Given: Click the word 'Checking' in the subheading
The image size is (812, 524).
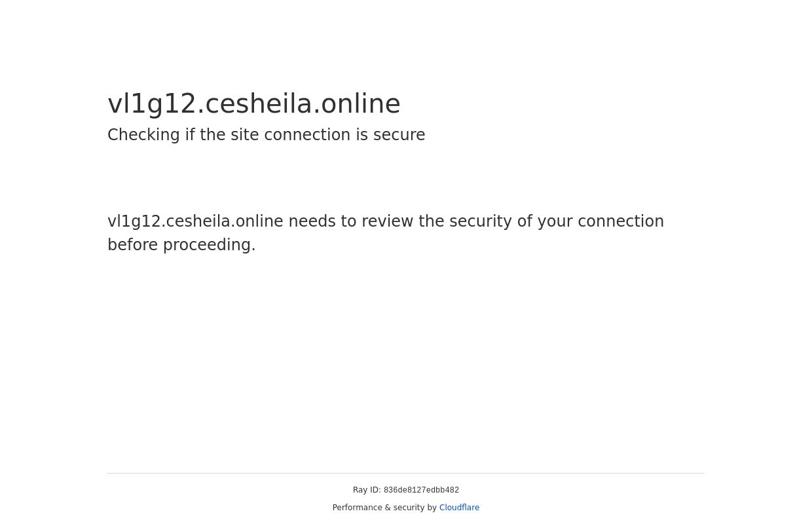Looking at the screenshot, I should 143,135.
